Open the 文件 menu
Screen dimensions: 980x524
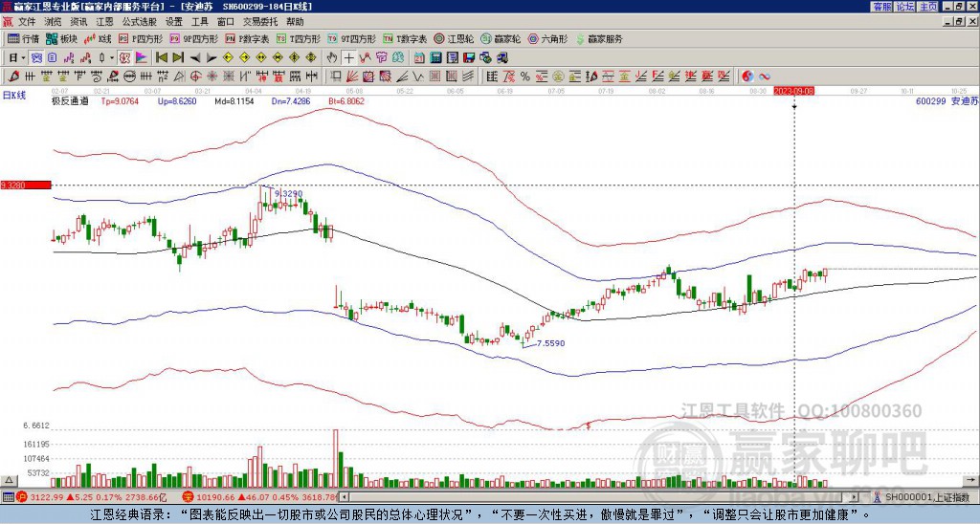click(x=27, y=22)
